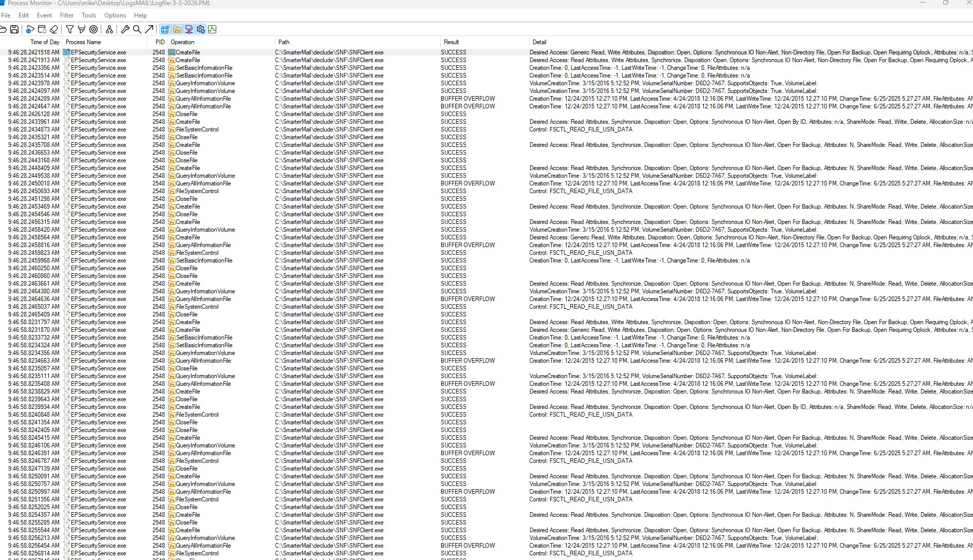Open the Filter menu
The image size is (973, 560).
point(67,15)
